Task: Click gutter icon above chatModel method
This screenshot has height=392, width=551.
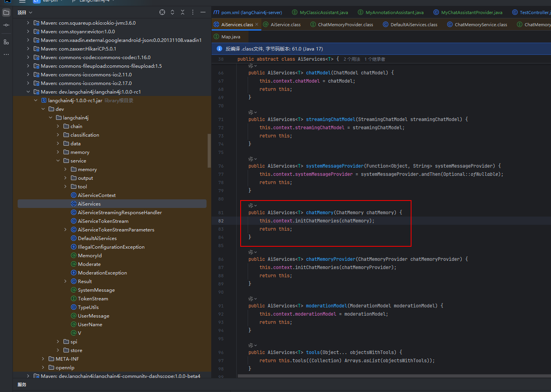Action: (x=251, y=66)
